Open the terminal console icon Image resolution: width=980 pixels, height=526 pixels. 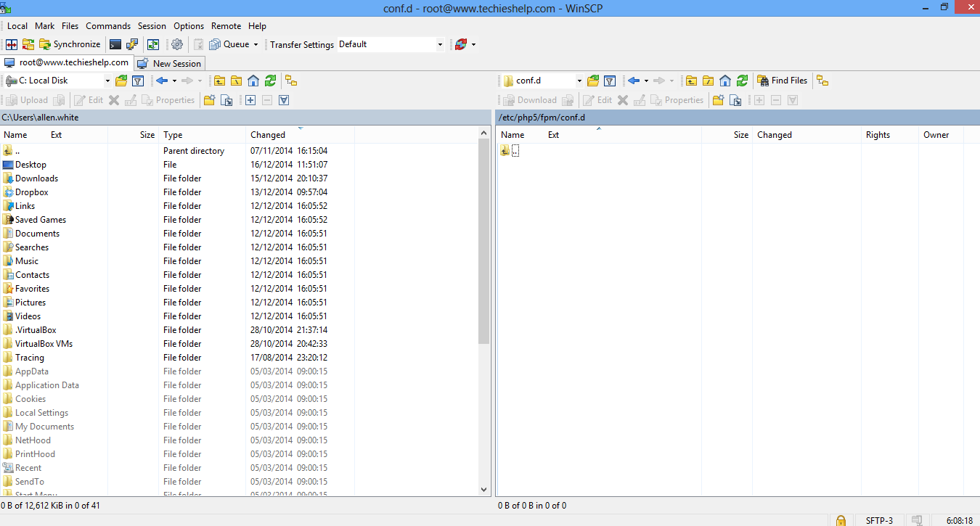click(115, 44)
